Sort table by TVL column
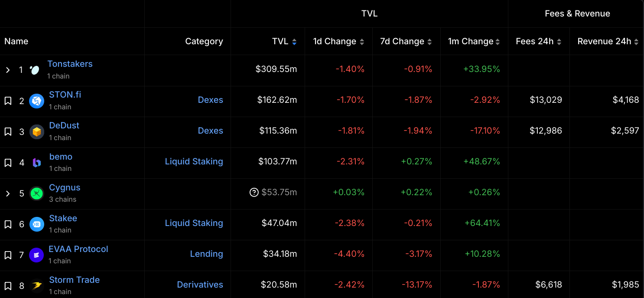 coord(284,42)
